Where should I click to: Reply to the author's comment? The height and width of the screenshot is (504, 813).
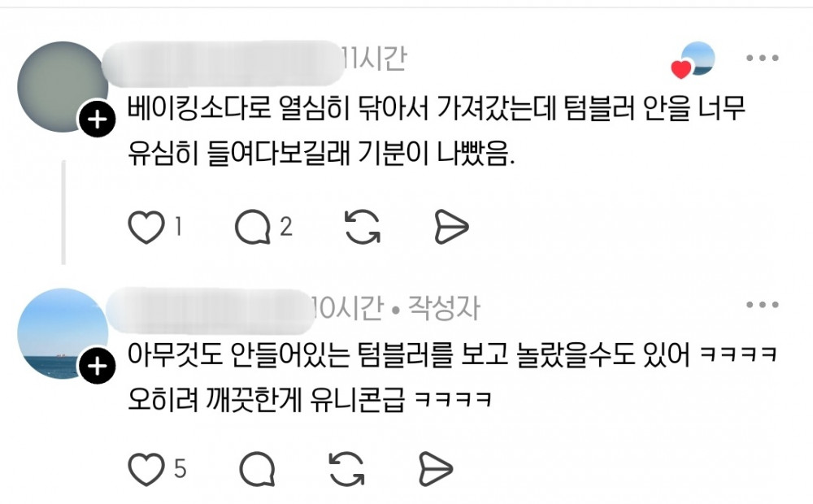click(257, 469)
